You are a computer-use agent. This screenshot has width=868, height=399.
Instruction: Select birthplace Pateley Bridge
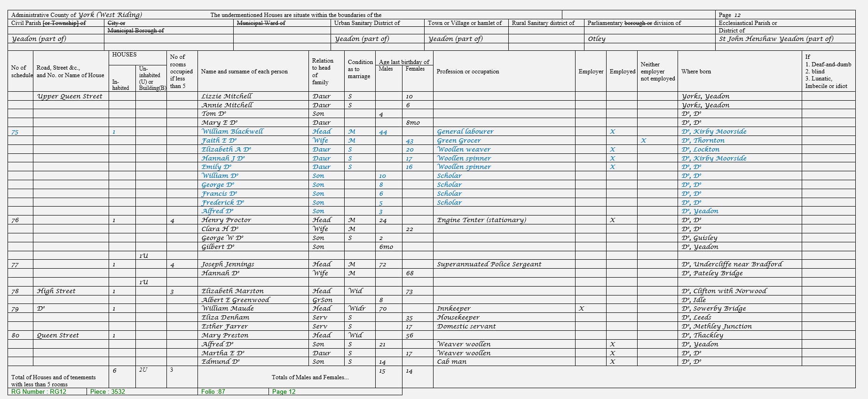point(718,273)
